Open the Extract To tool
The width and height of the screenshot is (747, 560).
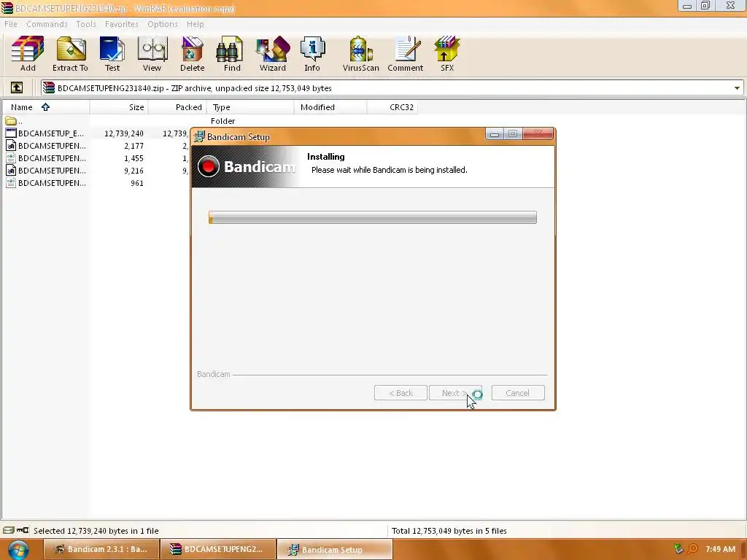(70, 54)
